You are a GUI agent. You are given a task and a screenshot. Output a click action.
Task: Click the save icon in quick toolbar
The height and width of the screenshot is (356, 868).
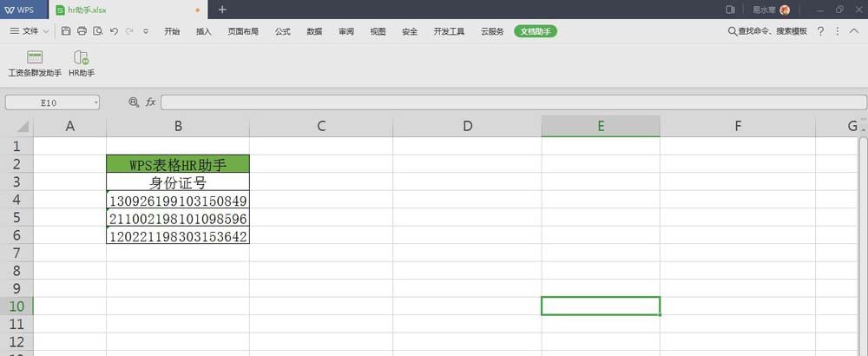point(67,31)
